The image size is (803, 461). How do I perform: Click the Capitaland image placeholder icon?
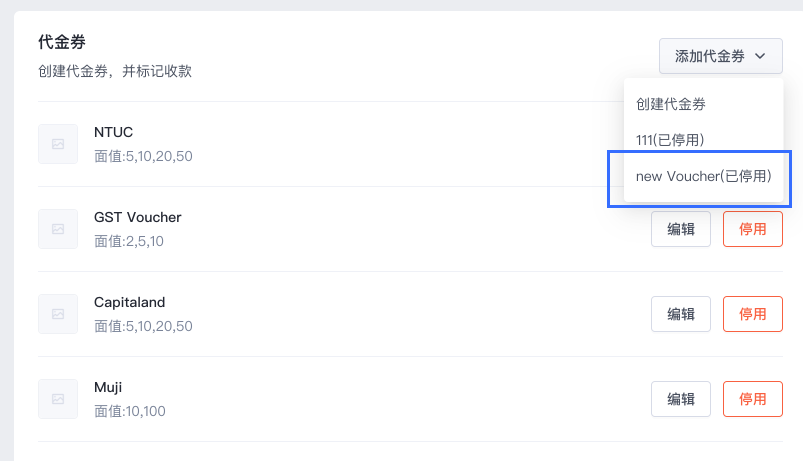(x=58, y=314)
